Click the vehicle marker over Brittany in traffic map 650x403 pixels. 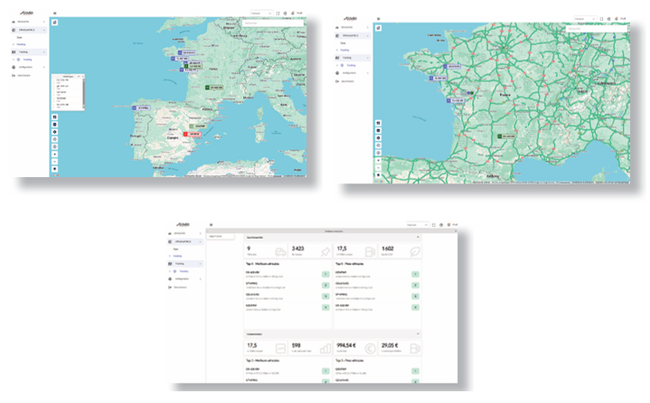[x=452, y=66]
